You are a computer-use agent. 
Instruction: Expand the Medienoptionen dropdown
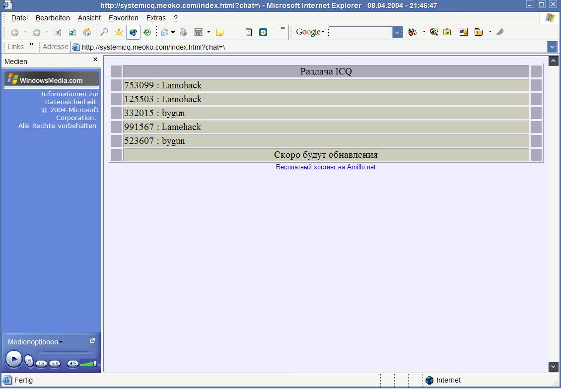[35, 342]
